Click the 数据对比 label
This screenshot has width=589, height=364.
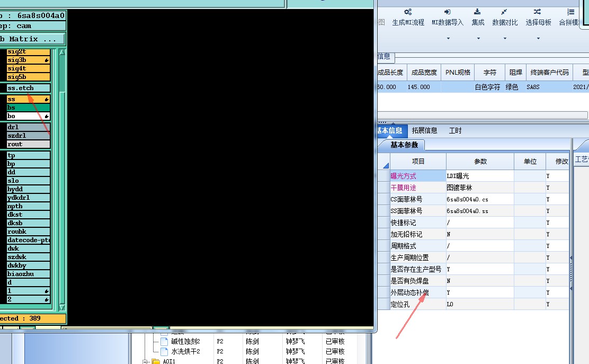pyautogui.click(x=505, y=23)
